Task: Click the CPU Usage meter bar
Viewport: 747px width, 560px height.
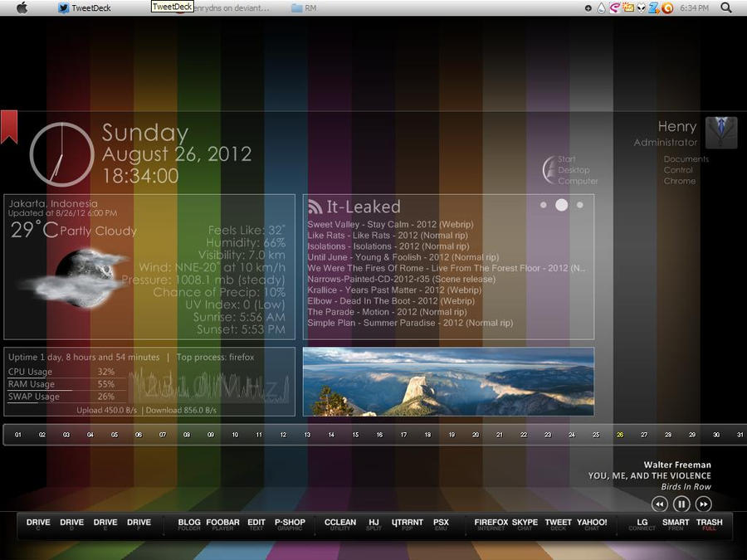Action: coord(66,377)
